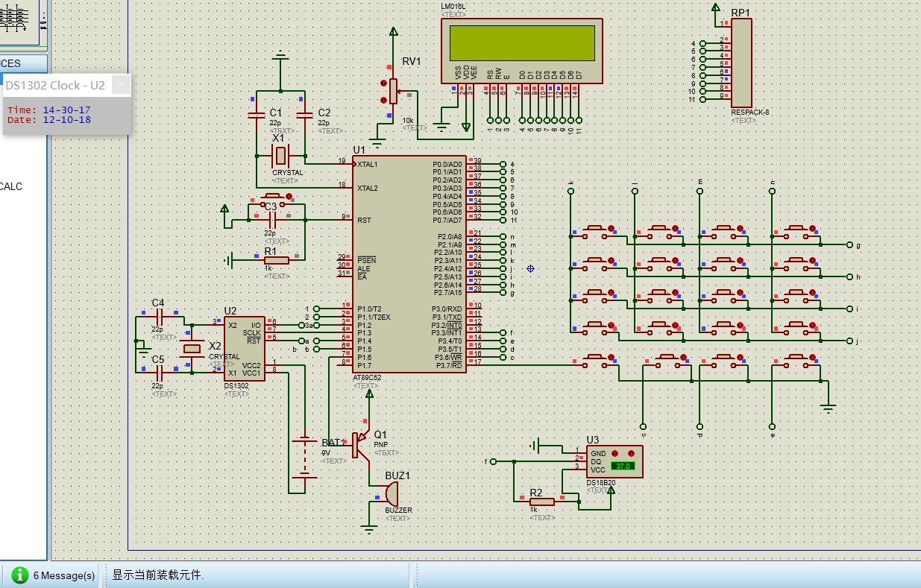Viewport: 921px width, 588px height.
Task: Select the RV1 potentiometer body
Action: point(393,91)
